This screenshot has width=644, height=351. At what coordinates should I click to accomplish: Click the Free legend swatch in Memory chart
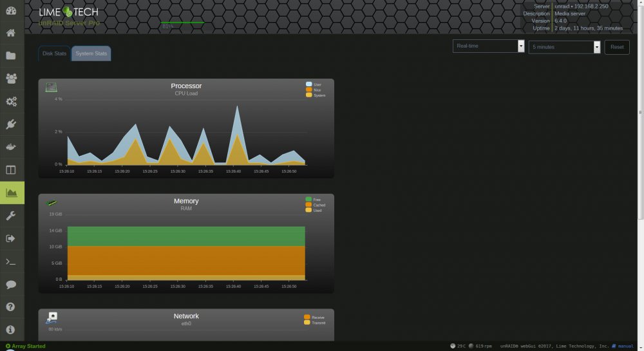[308, 199]
